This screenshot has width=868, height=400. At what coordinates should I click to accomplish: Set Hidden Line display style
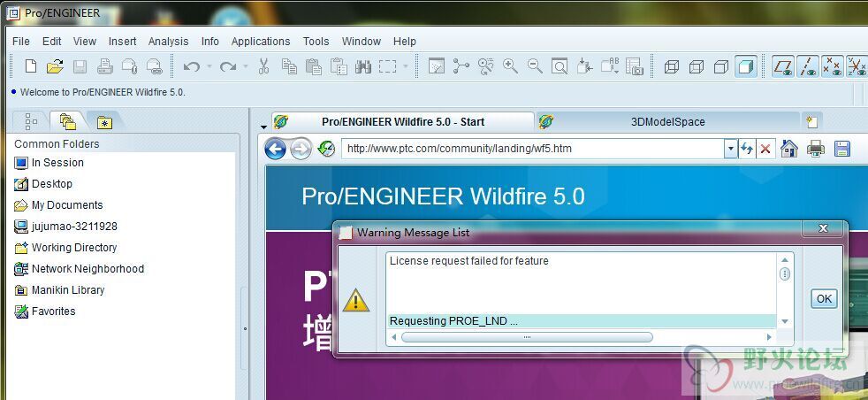697,67
